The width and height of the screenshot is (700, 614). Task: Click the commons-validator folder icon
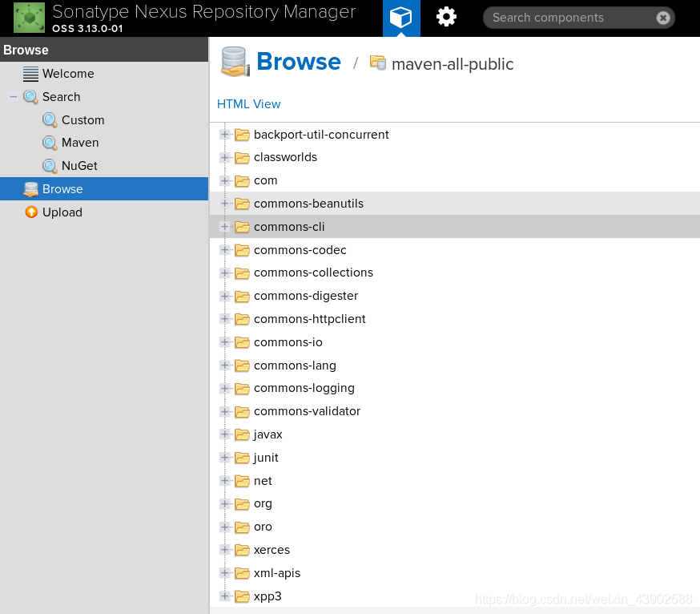(242, 411)
